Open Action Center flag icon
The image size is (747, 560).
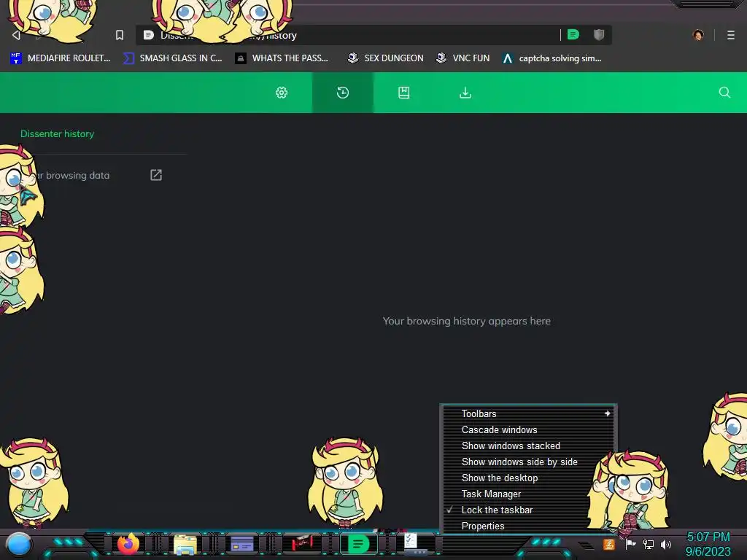click(x=630, y=544)
